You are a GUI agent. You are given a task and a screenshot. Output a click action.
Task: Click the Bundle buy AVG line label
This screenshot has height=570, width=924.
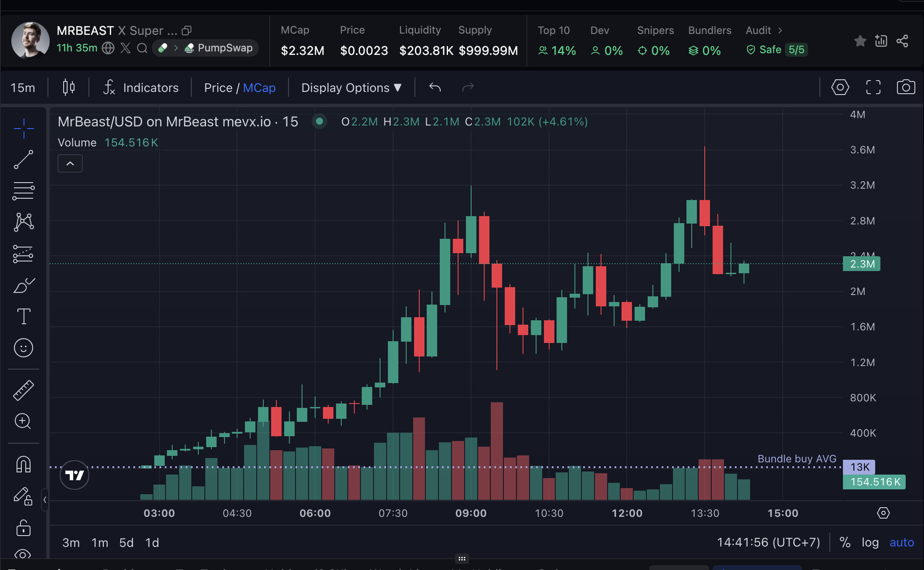(797, 459)
